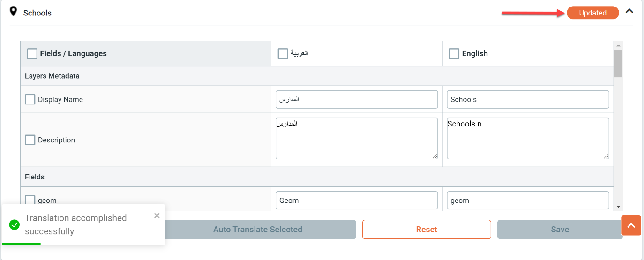Collapse the Schools section chevron
The width and height of the screenshot is (644, 260).
click(629, 11)
